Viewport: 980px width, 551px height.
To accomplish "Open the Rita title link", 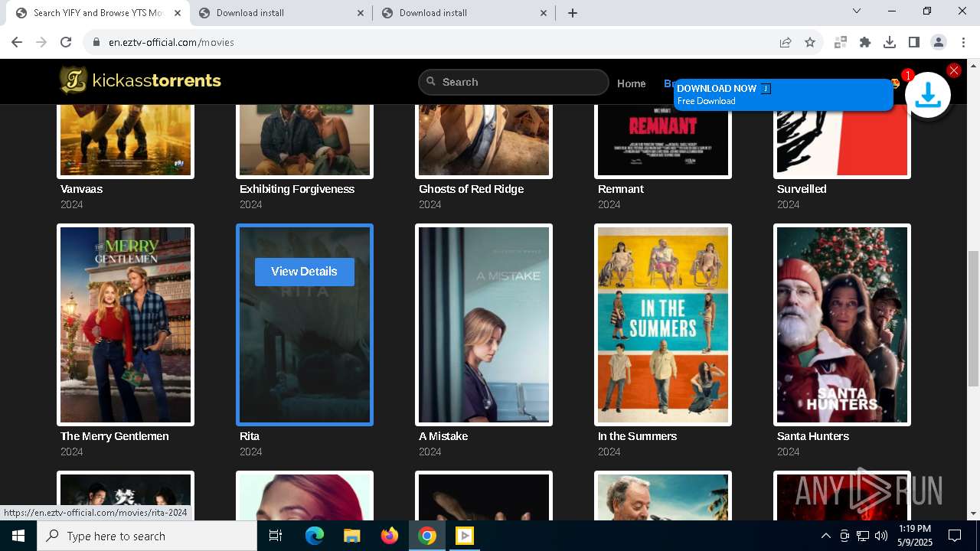I will (250, 436).
